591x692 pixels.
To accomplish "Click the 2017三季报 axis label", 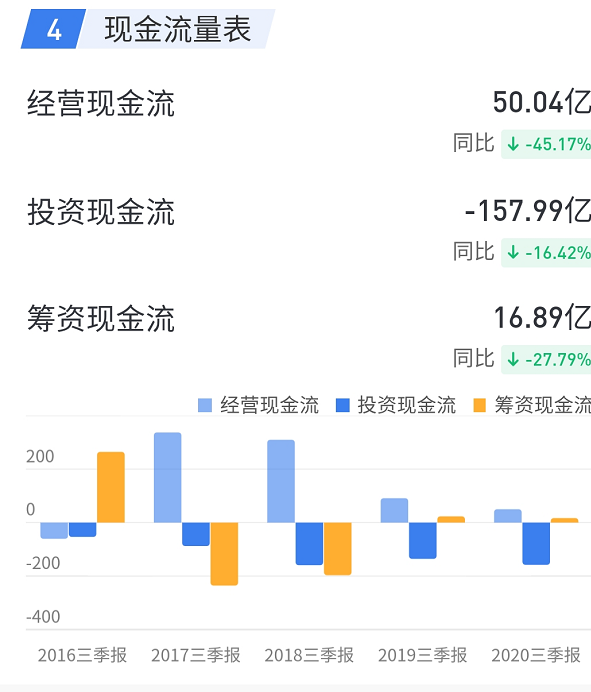I will pos(196,655).
